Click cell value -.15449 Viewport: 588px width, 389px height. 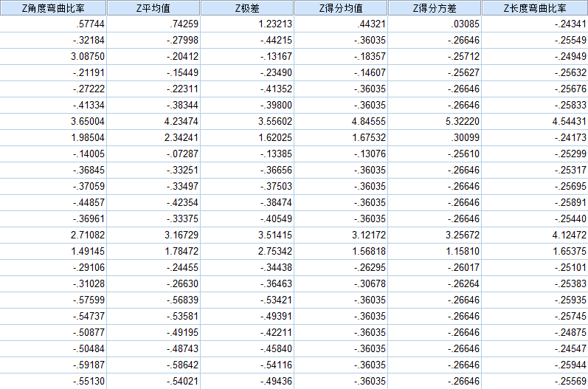[182, 72]
